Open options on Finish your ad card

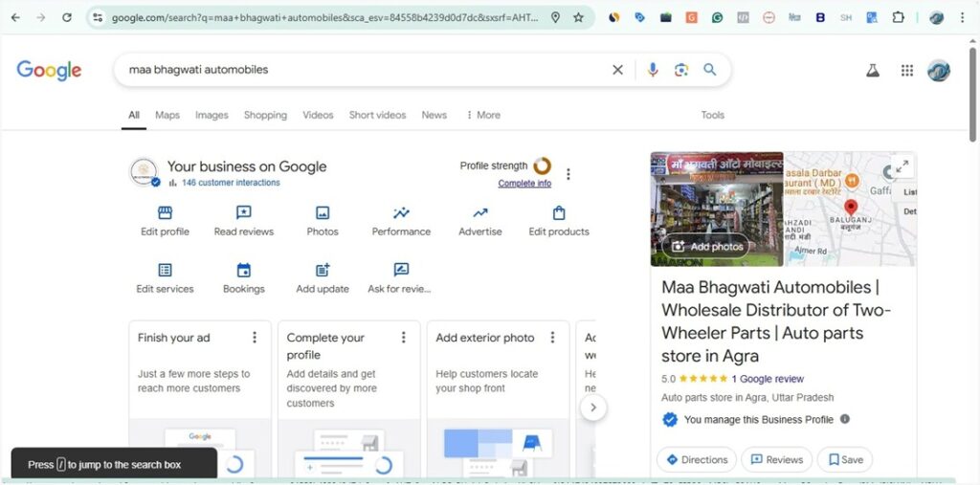(255, 338)
